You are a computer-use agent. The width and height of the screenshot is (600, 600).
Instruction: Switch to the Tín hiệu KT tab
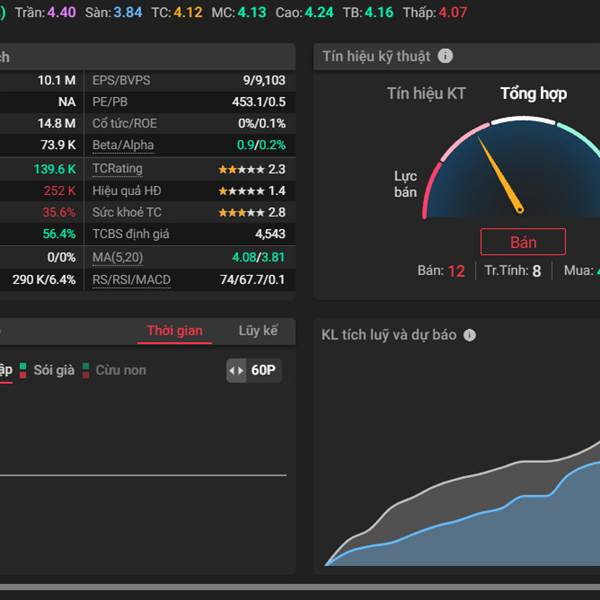(427, 94)
